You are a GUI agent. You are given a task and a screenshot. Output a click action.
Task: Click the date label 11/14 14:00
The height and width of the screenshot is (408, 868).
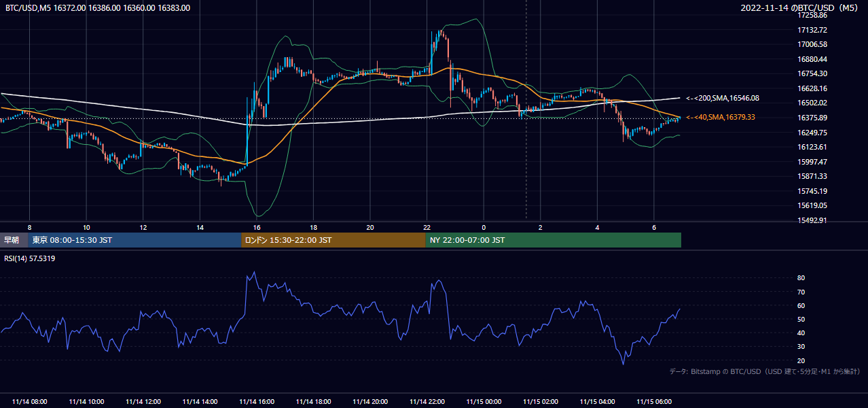[x=200, y=402]
